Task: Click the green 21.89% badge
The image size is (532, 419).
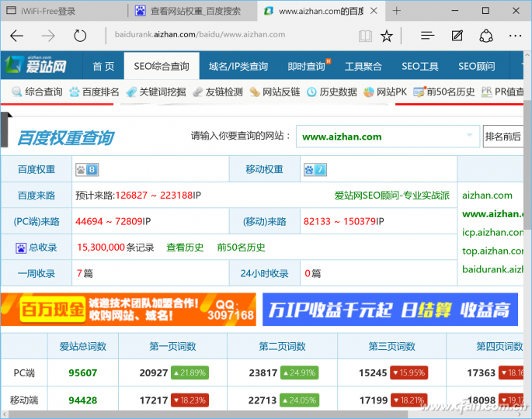Action: (190, 373)
